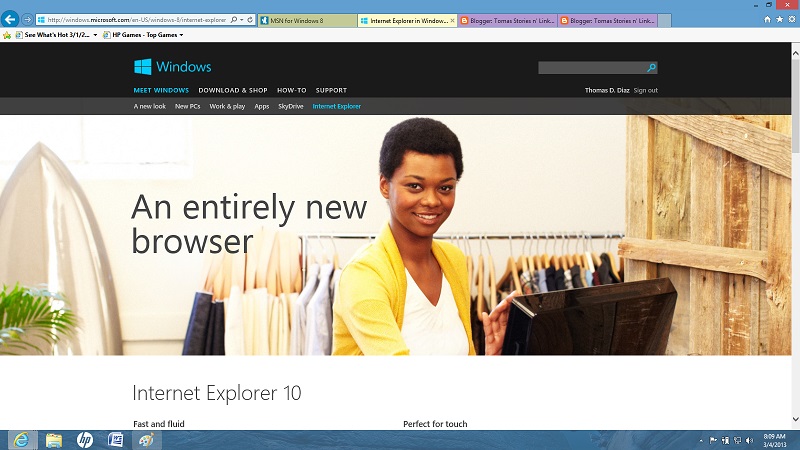This screenshot has height=450, width=800.
Task: Open the Home page icon
Action: (x=767, y=19)
